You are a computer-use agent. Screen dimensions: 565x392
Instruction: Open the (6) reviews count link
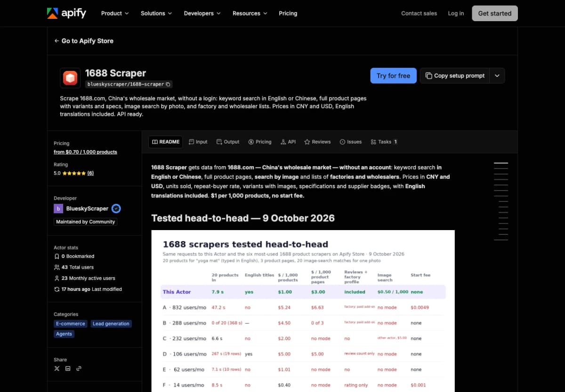pyautogui.click(x=90, y=173)
